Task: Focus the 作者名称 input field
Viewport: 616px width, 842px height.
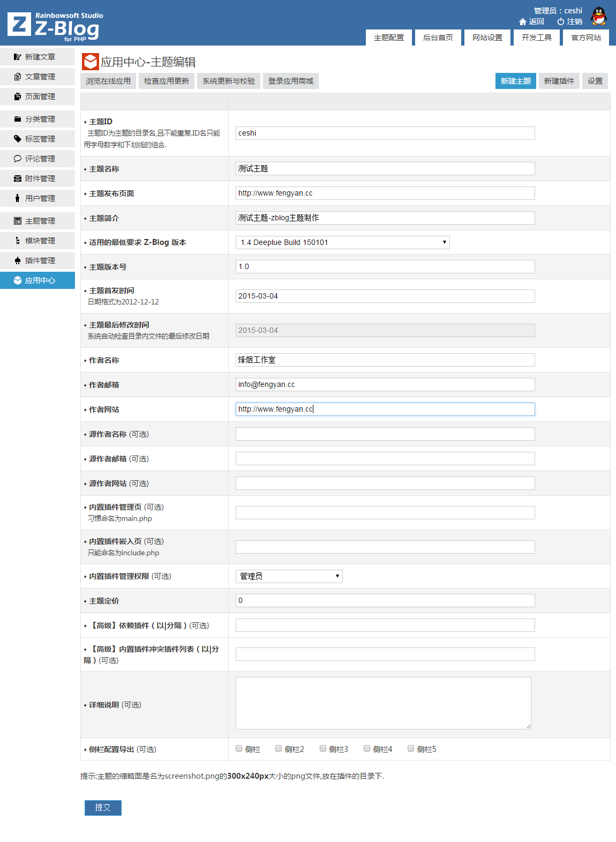Action: pyautogui.click(x=385, y=360)
